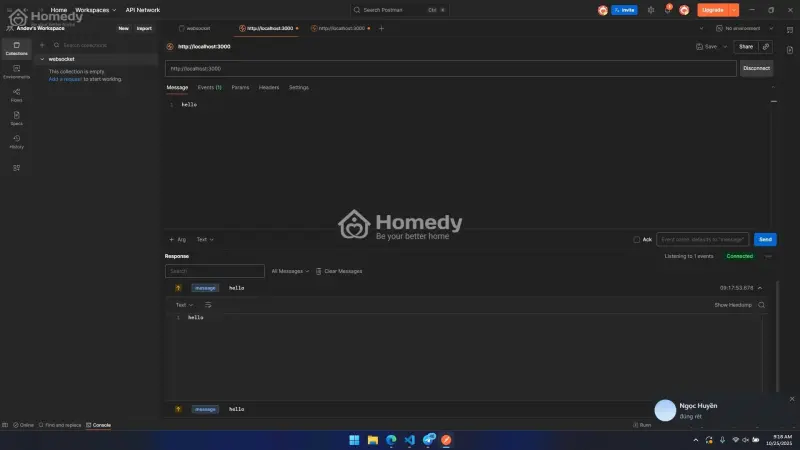The height and width of the screenshot is (450, 800).
Task: Click the Disconnect button
Action: coord(756,68)
